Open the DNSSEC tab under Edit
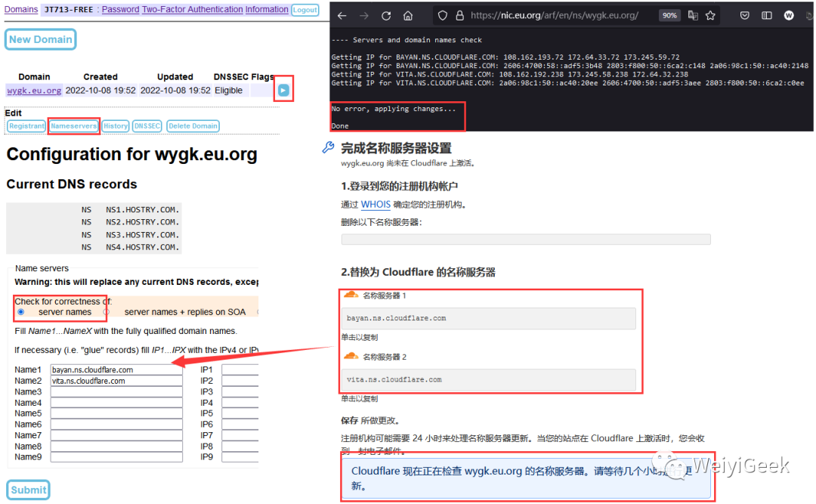 coord(147,125)
